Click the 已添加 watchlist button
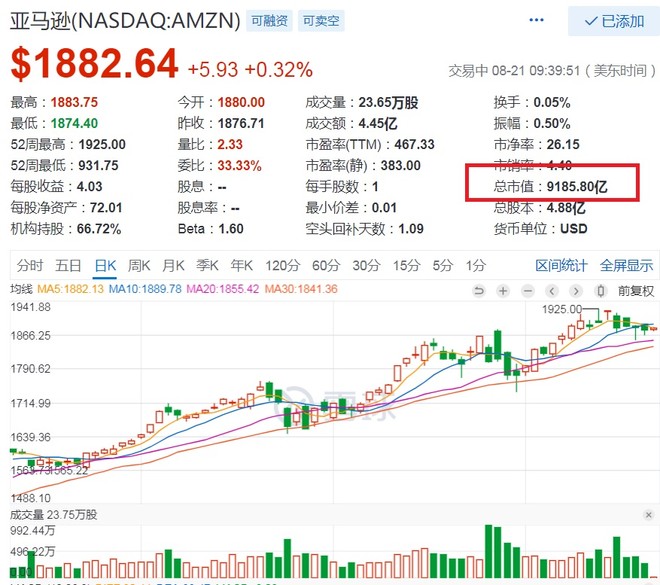This screenshot has width=660, height=585. click(x=614, y=21)
